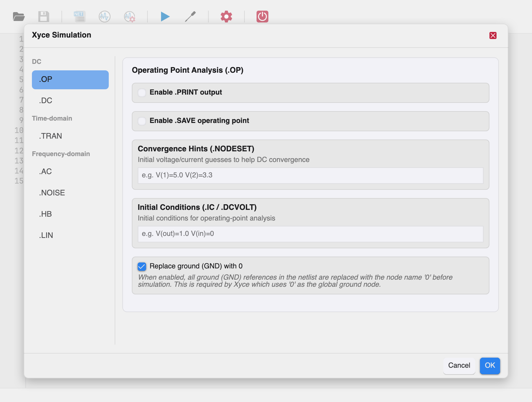Viewport: 532px width, 402px height.
Task: Click the Cancel button
Action: [x=459, y=366]
